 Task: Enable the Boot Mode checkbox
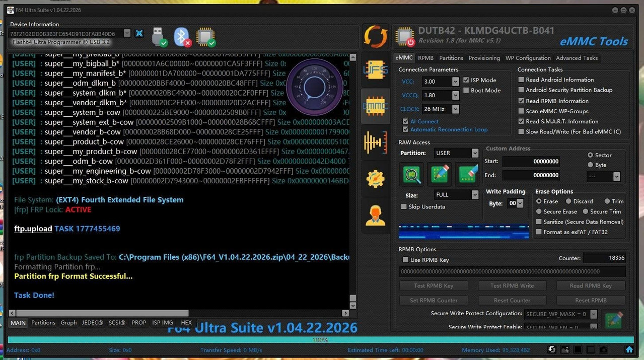tap(466, 91)
